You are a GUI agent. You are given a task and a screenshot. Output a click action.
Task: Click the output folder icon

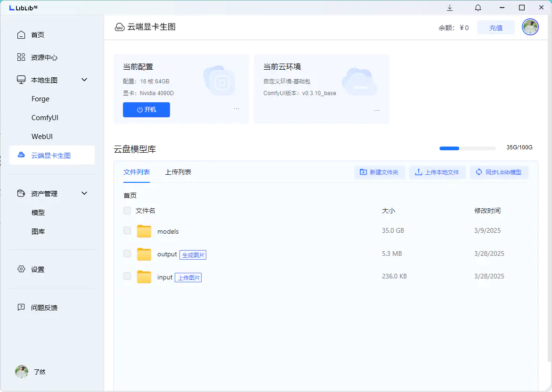[144, 254]
